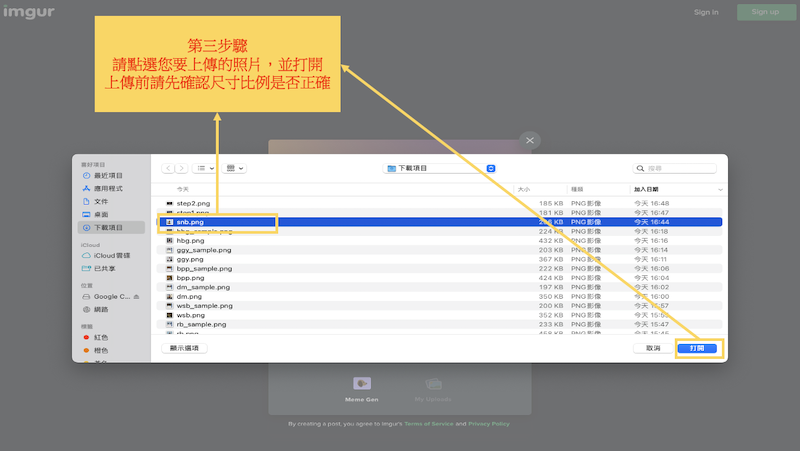
Task: Click the 取消 button
Action: click(653, 348)
